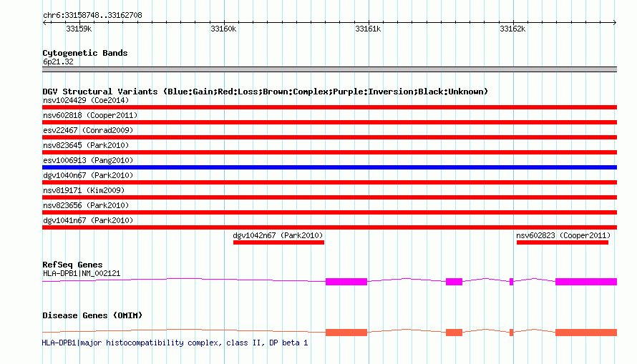Image resolution: width=637 pixels, height=364 pixels.
Task: Click the 33159k ruler tick label
Action: coord(79,29)
